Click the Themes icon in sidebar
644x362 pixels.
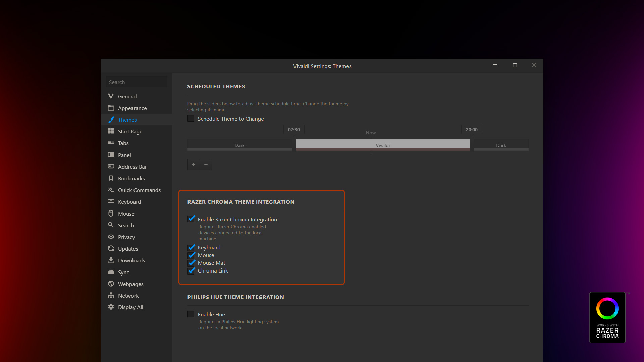(111, 119)
